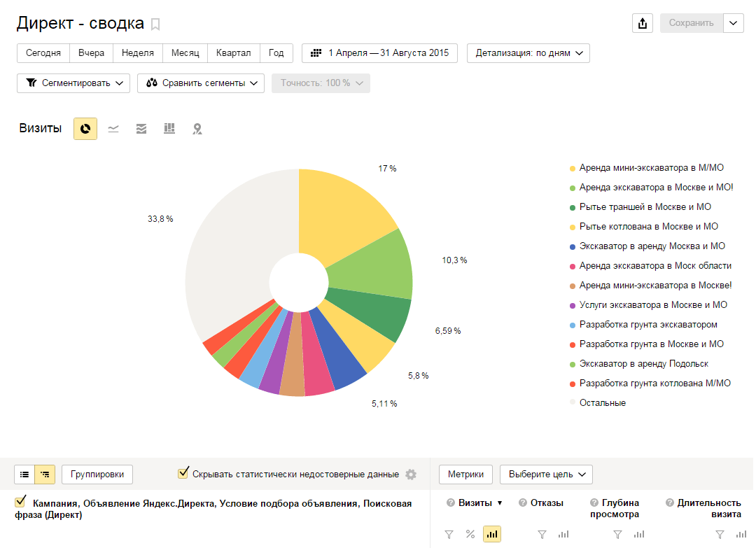The height and width of the screenshot is (548, 756).
Task: Open Детализация: по дням dropdown
Action: point(528,53)
